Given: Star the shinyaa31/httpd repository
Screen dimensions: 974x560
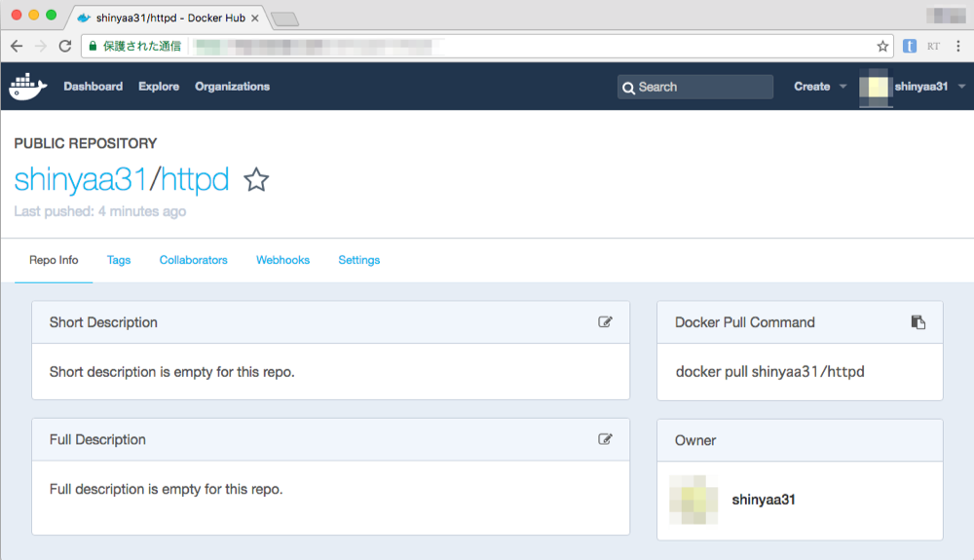Looking at the screenshot, I should coord(256,180).
